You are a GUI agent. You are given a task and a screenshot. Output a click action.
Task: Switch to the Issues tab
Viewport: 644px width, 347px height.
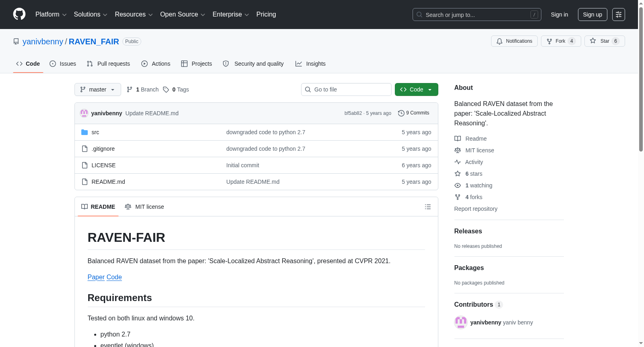[x=63, y=64]
